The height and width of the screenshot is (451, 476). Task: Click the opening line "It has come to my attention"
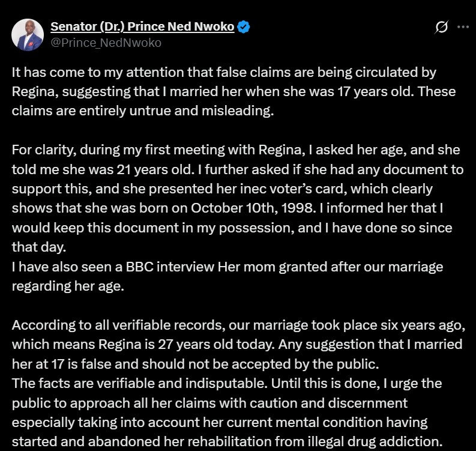click(90, 73)
